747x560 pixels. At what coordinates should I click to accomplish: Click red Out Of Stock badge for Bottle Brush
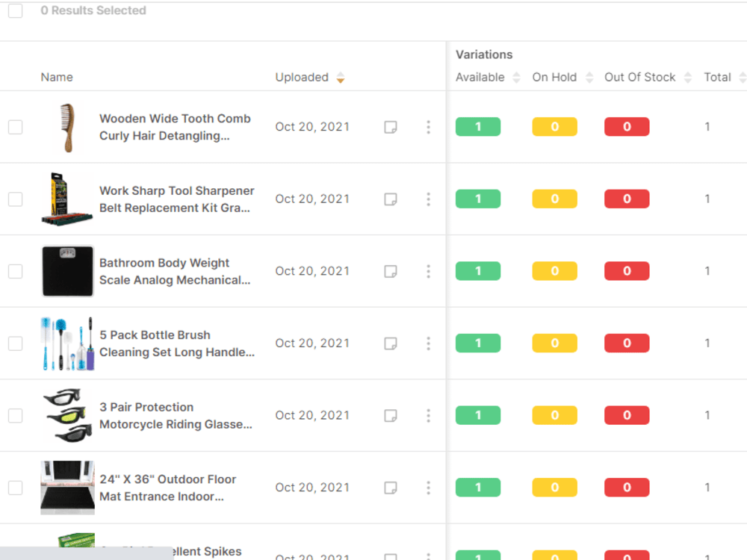627,343
